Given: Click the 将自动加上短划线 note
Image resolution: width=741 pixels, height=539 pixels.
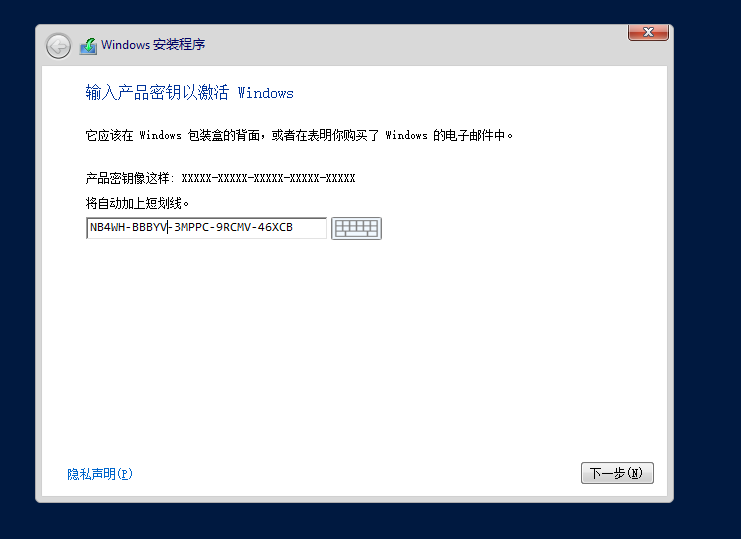Looking at the screenshot, I should [x=137, y=204].
